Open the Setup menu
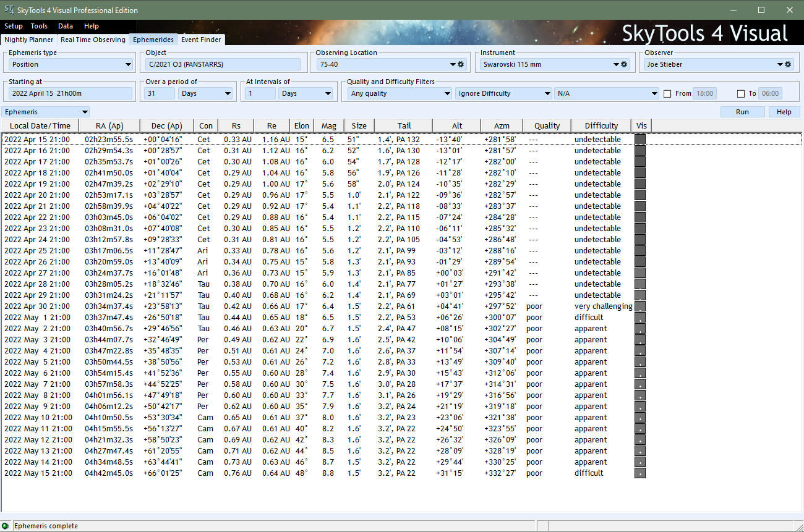The width and height of the screenshot is (804, 532). pos(14,26)
